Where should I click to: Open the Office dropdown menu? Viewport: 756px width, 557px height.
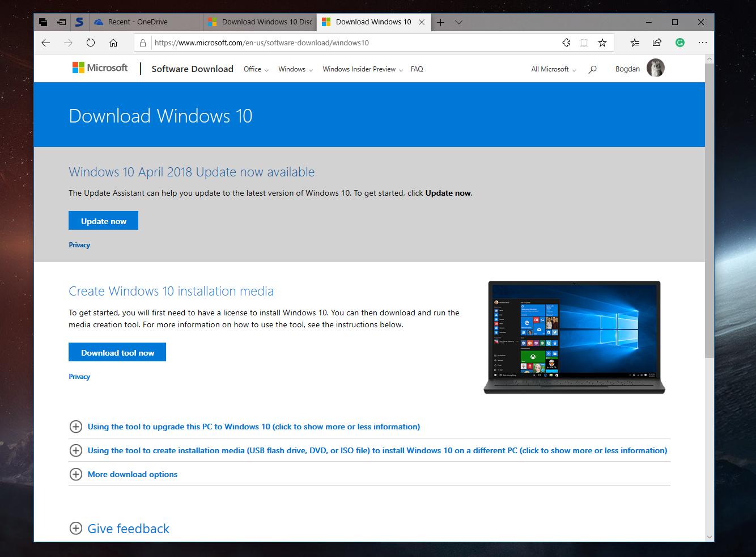point(256,69)
